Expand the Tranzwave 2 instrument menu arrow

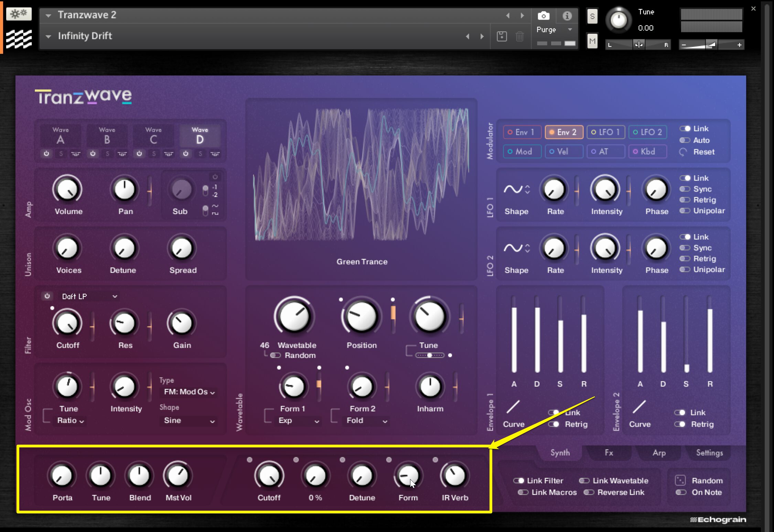pyautogui.click(x=49, y=15)
